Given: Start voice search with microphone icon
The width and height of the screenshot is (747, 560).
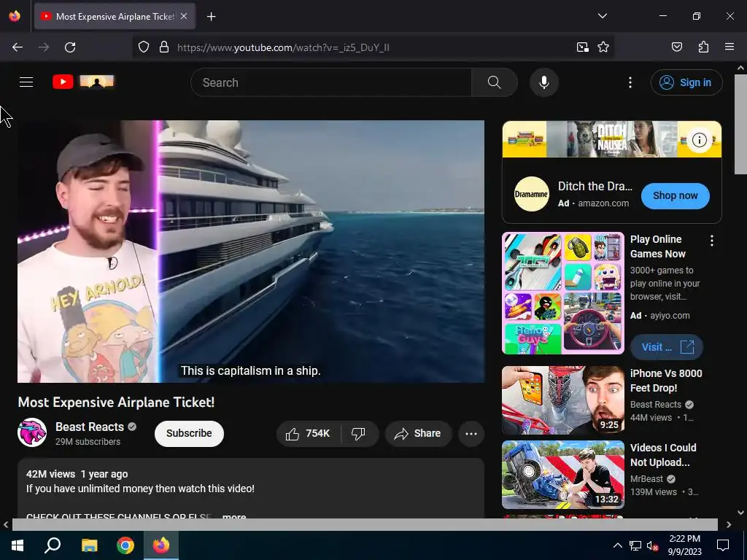Looking at the screenshot, I should (x=543, y=82).
